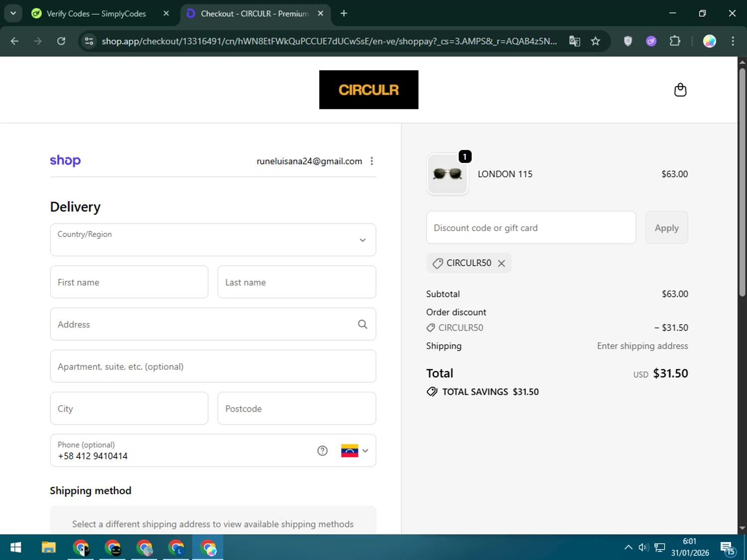Show hidden system tray icons
The image size is (747, 560).
[628, 548]
